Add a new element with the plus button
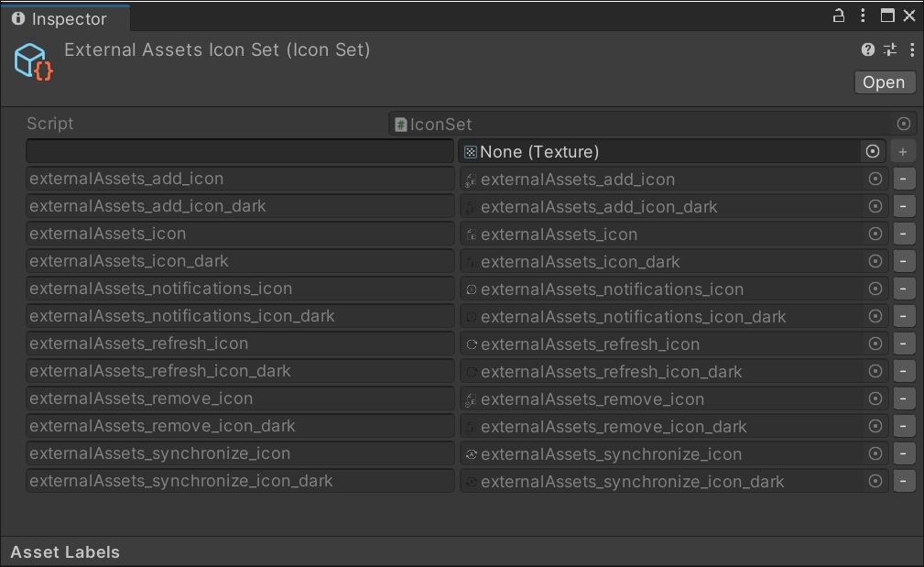This screenshot has height=567, width=924. tap(903, 151)
